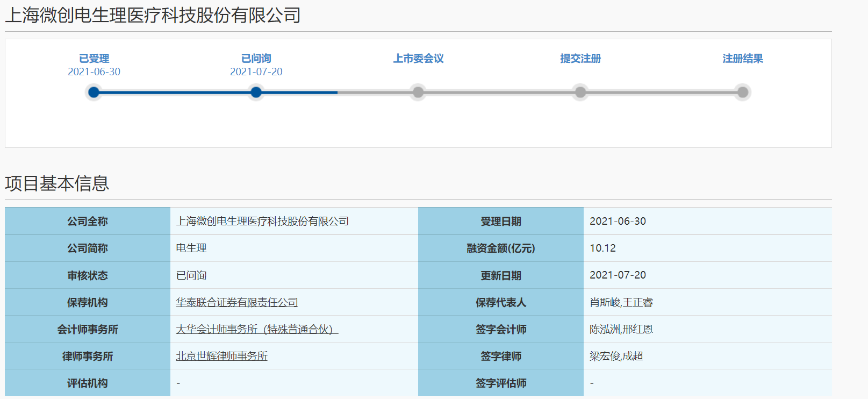
Task: Click the blue progress bar segment between 已受理 and 已问询
Action: [x=175, y=92]
